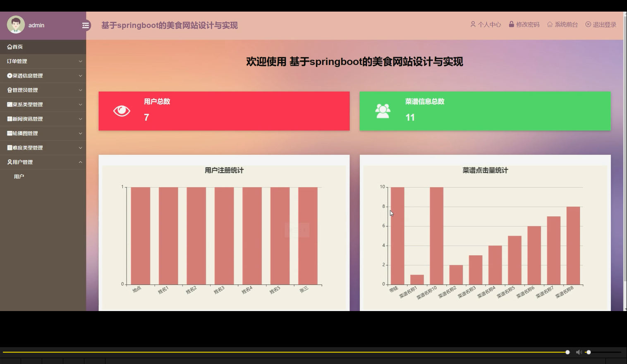Click the 用户总数 value 7

tap(146, 117)
